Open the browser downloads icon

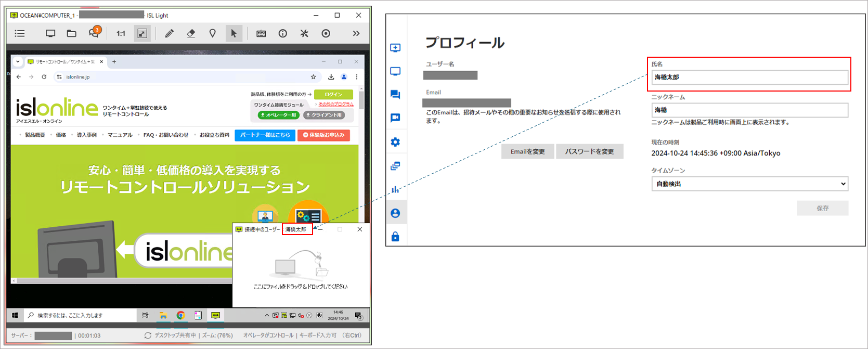(331, 77)
